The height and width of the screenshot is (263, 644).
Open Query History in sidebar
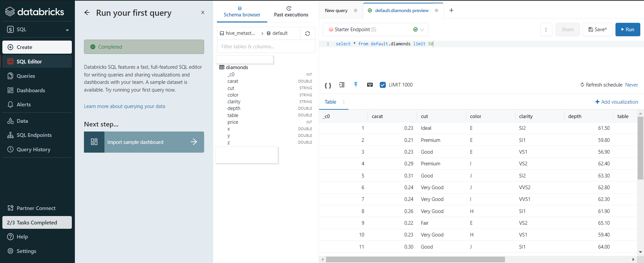(x=37, y=149)
